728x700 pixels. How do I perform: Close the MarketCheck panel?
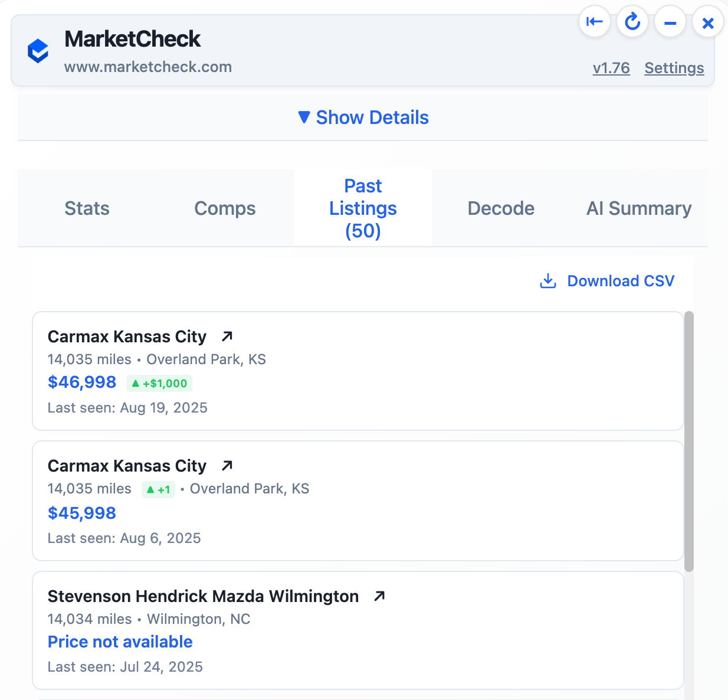708,23
